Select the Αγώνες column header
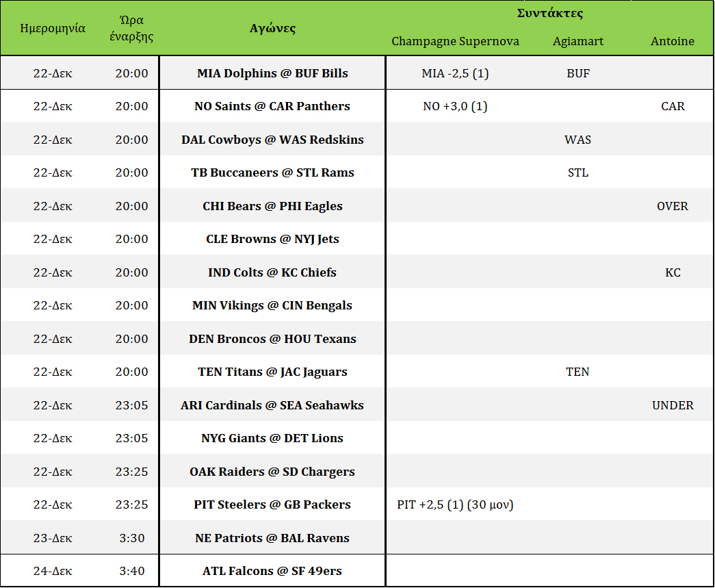The image size is (715, 588). point(272,28)
